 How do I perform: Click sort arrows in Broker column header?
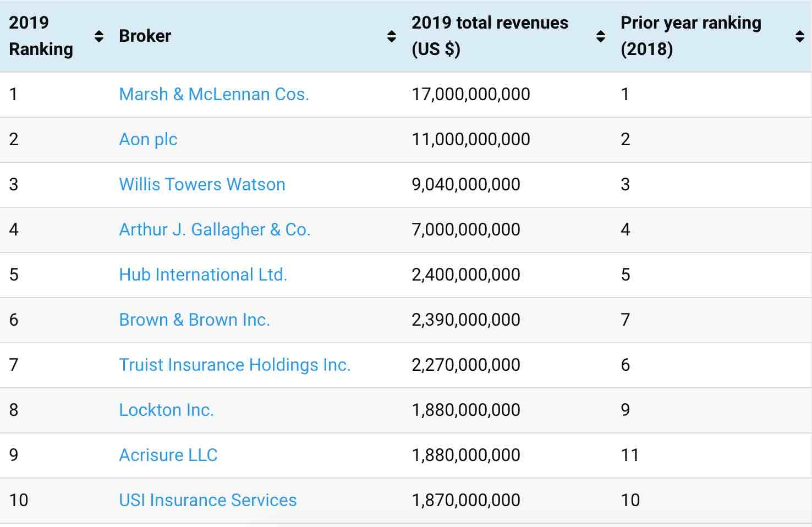[x=392, y=36]
